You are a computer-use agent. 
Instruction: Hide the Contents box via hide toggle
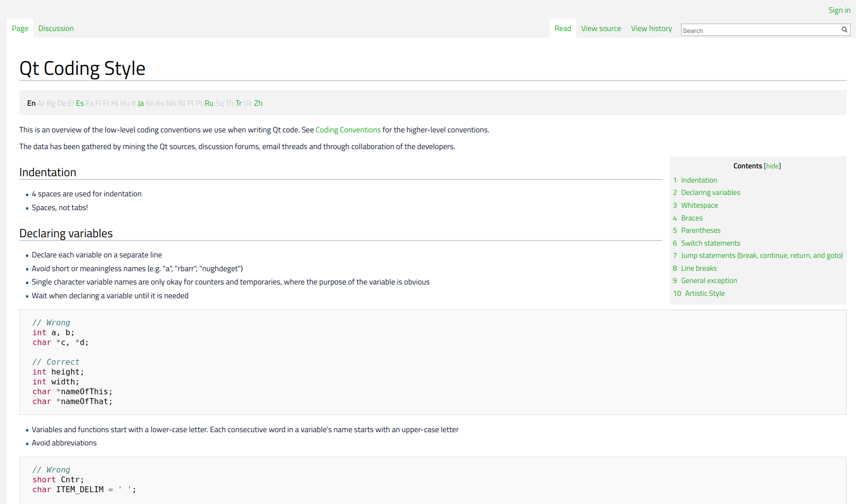pos(772,166)
